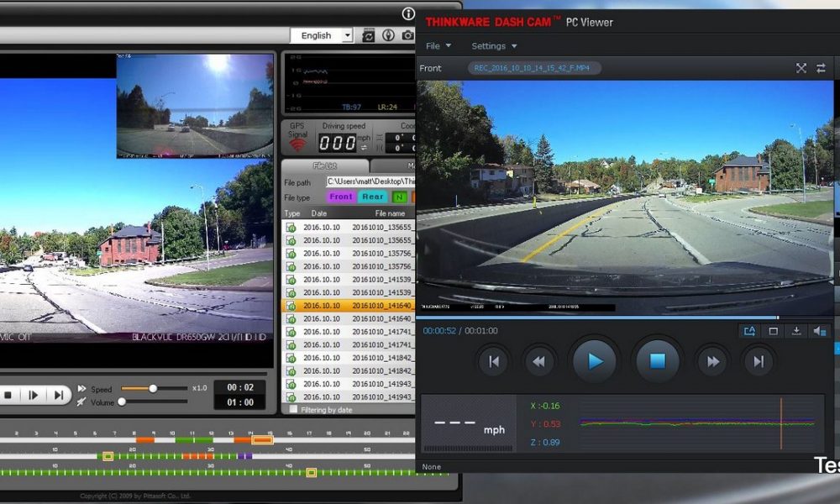Click the BlackVue G-sensor graph panel

[349, 83]
